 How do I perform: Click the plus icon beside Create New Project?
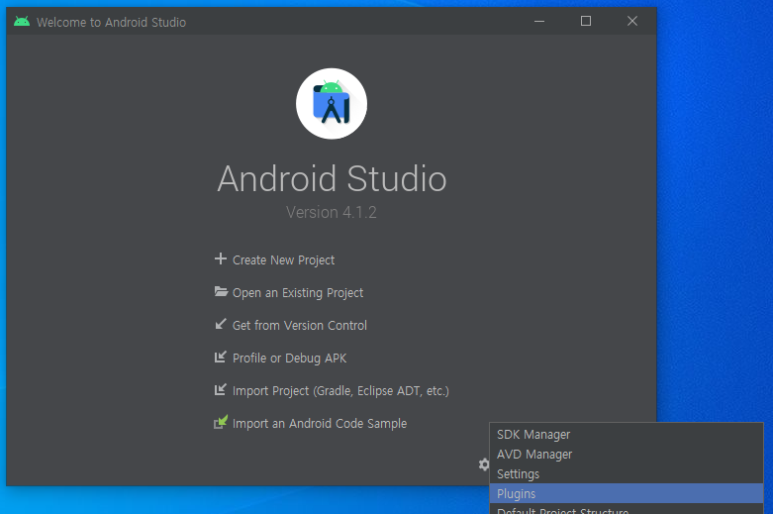(220, 259)
